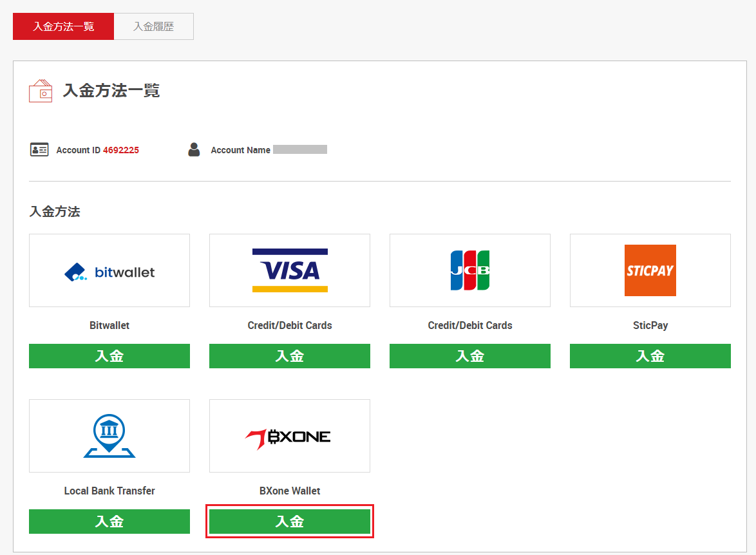Click the bitwallet logo card
This screenshot has height=555, width=756.
pos(109,270)
